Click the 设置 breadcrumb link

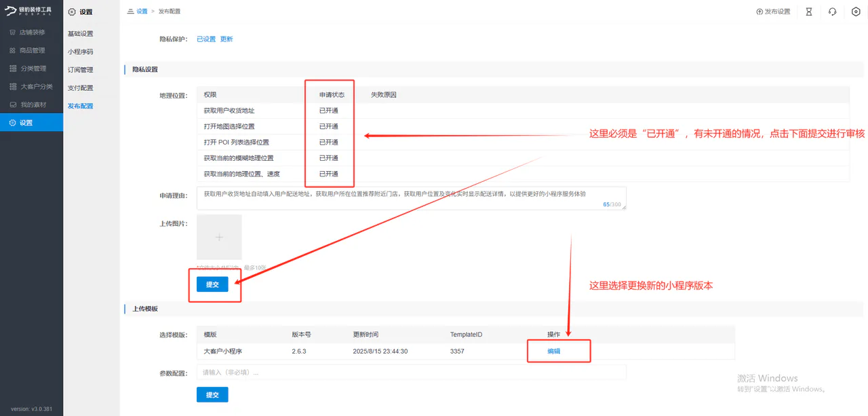coord(142,12)
